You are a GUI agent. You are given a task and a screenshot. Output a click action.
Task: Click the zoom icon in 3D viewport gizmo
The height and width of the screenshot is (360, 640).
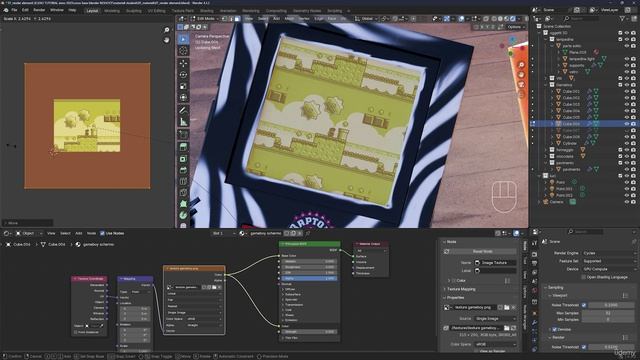[521, 65]
